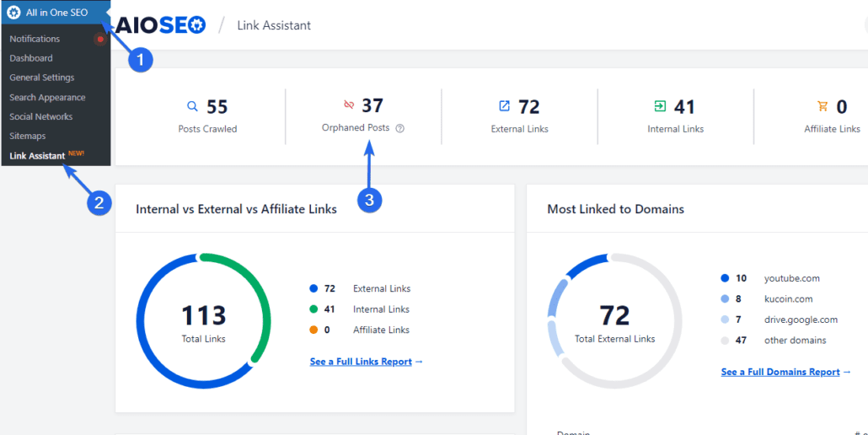Open General Settings menu item
Image resolution: width=868 pixels, height=435 pixels.
pos(42,78)
